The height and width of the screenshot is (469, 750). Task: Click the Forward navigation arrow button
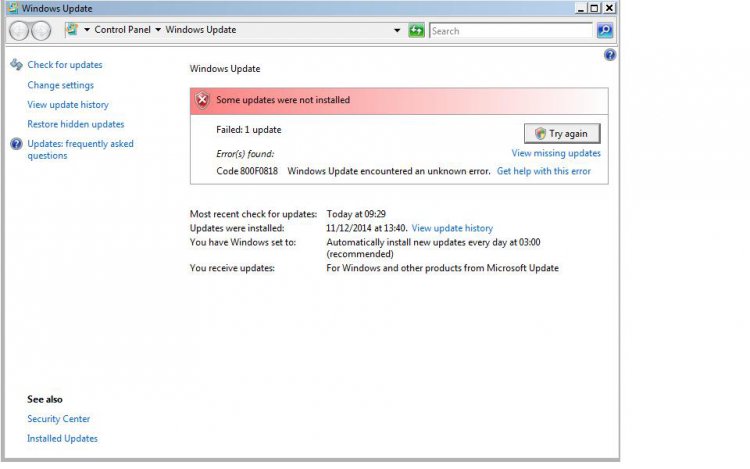tap(41, 31)
